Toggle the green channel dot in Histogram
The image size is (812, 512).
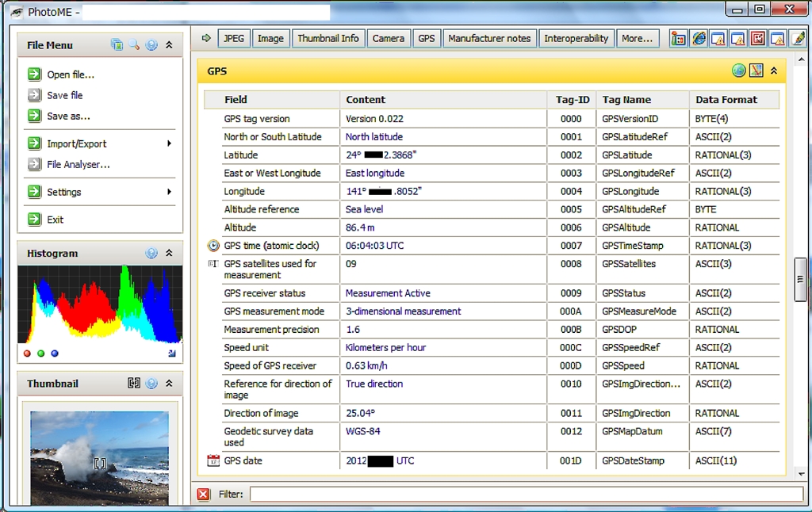(41, 353)
